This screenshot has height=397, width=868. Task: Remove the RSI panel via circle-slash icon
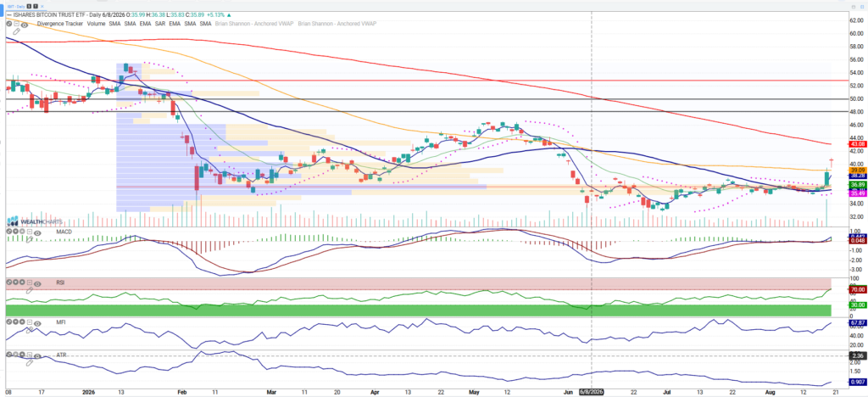[x=8, y=283]
